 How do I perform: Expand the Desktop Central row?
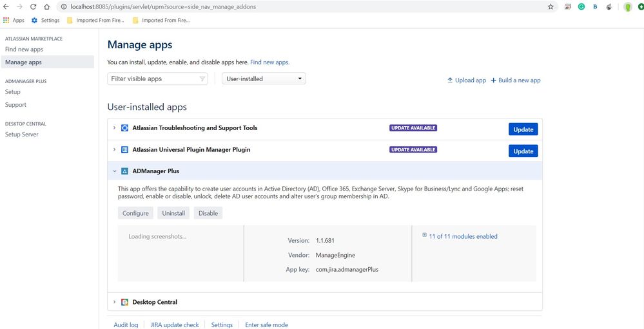(x=114, y=302)
